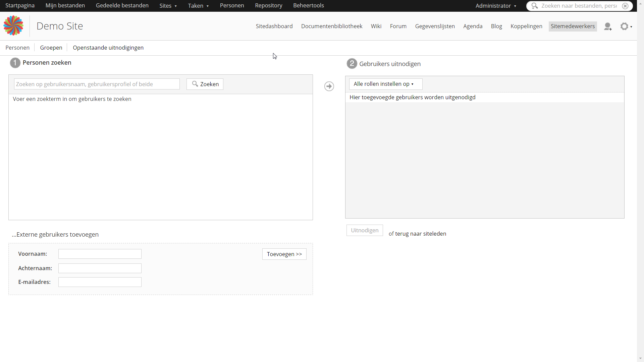Viewport: 644px width, 362px height.
Task: Open Documentenbibliotheek
Action: (332, 26)
